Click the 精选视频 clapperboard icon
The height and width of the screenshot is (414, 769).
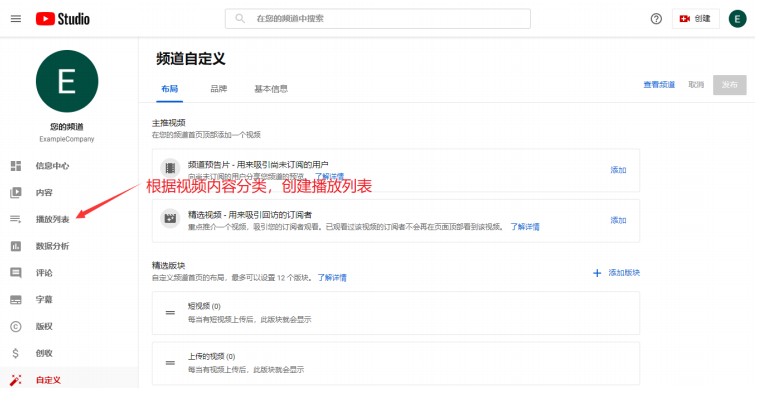coord(170,218)
